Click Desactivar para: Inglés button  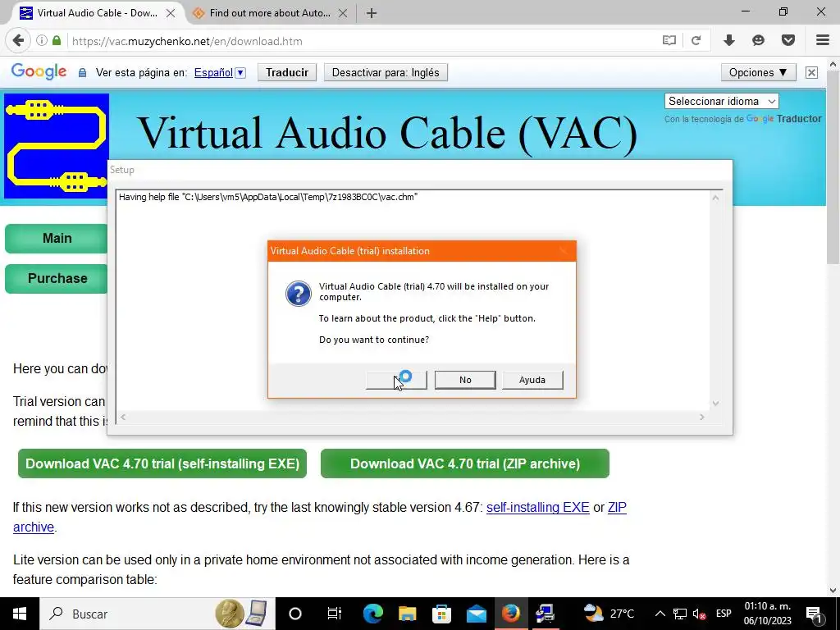coord(386,72)
